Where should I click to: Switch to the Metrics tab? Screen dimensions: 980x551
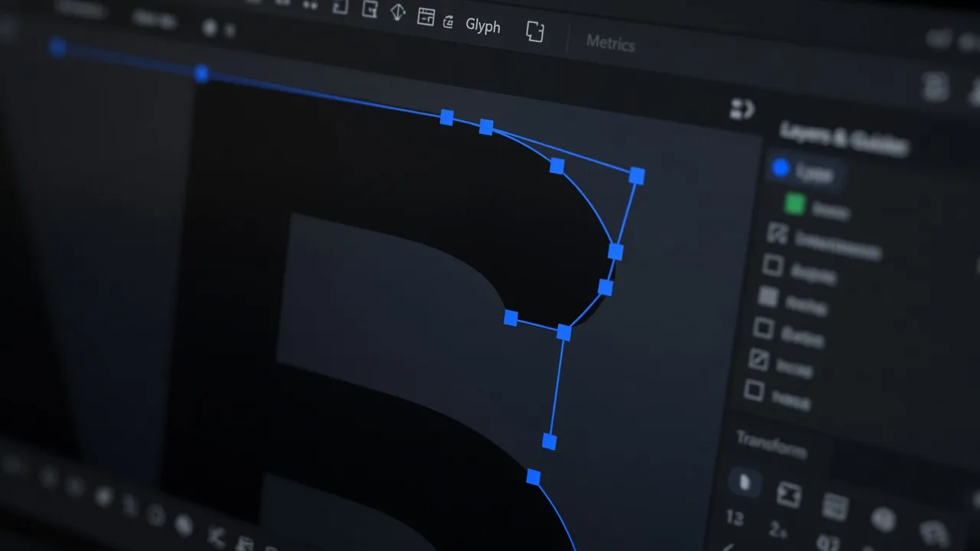click(610, 43)
